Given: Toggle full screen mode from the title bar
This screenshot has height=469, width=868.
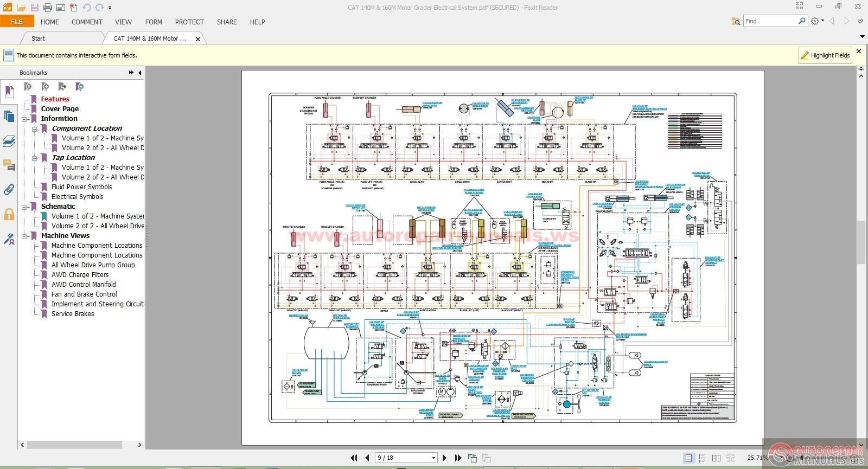Looking at the screenshot, I should coord(799,6).
